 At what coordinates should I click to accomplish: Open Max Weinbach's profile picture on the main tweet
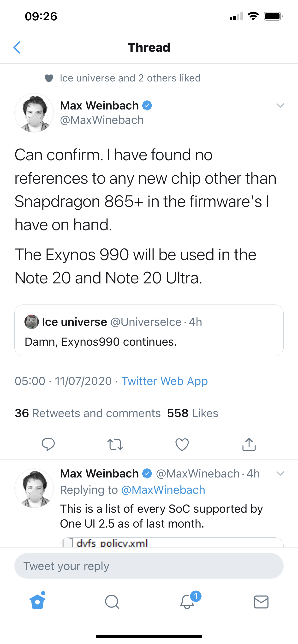(x=34, y=113)
